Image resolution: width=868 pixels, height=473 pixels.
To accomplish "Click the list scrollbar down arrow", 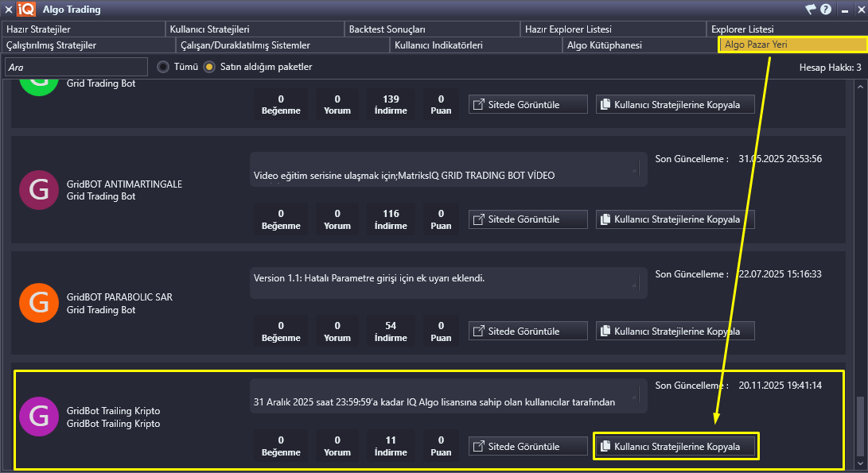I will click(x=860, y=463).
